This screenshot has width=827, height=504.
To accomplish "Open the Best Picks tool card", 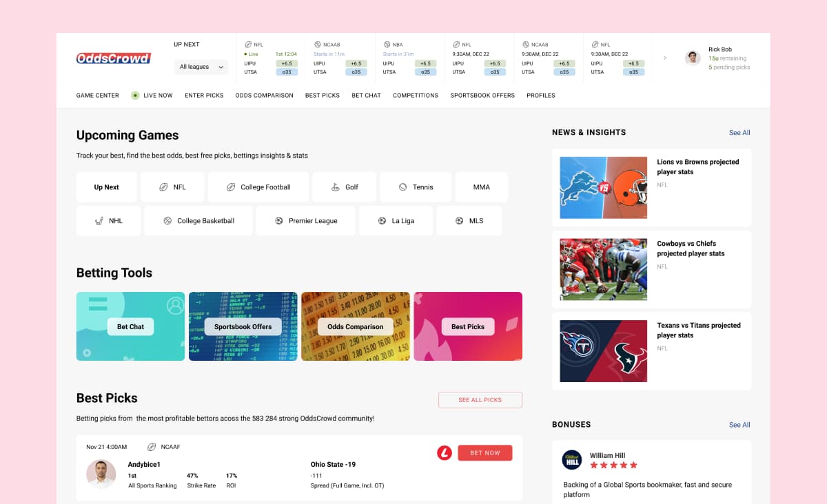I will 468,326.
